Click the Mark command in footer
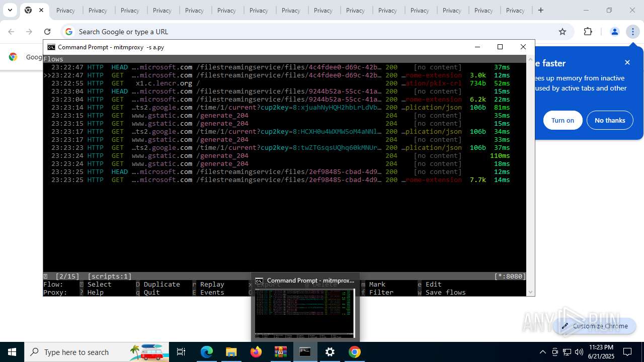 377,285
